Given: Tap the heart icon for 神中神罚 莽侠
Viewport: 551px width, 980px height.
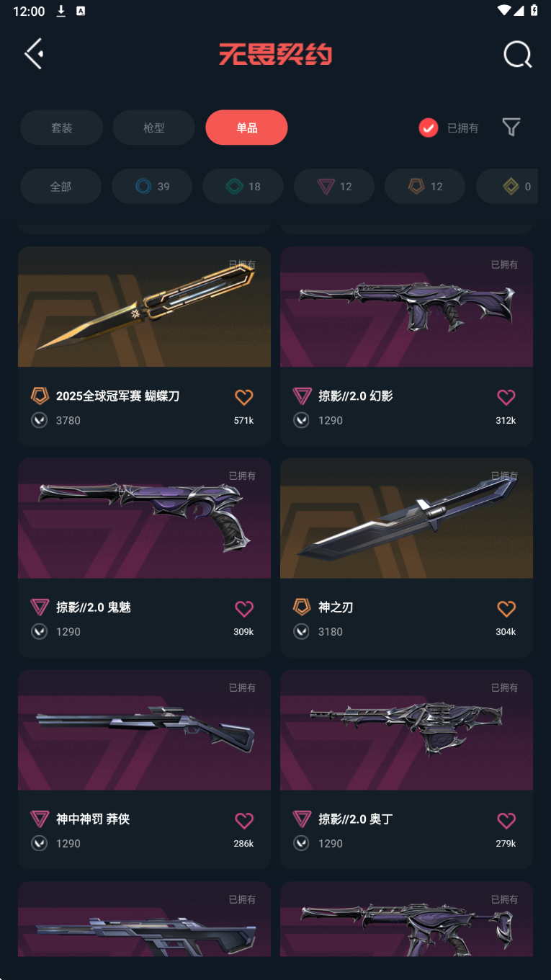Looking at the screenshot, I should click(x=243, y=821).
